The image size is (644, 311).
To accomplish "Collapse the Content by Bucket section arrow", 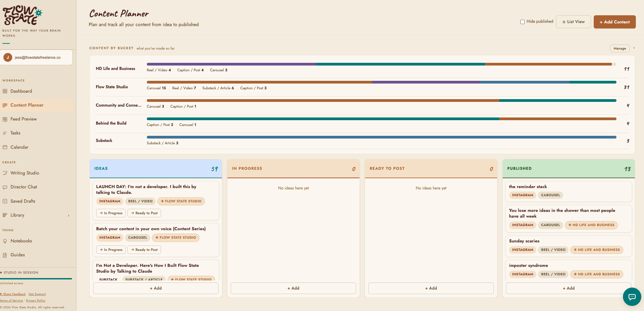I will click(x=634, y=48).
